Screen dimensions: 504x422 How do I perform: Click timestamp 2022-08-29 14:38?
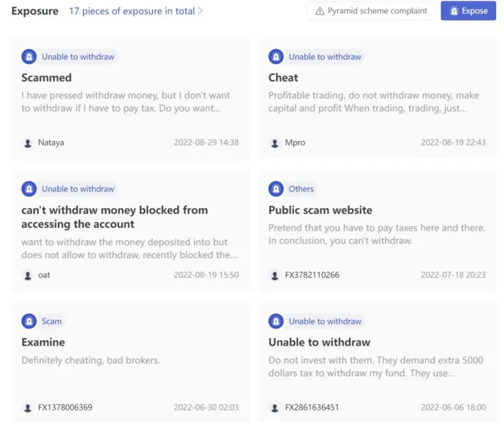[x=206, y=143]
